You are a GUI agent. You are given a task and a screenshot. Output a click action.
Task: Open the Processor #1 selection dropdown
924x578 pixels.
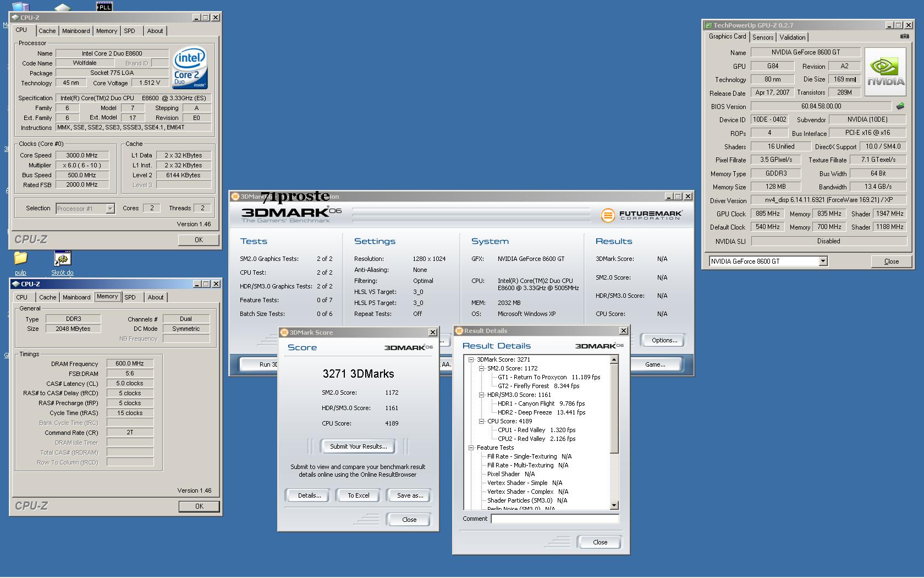pos(110,209)
